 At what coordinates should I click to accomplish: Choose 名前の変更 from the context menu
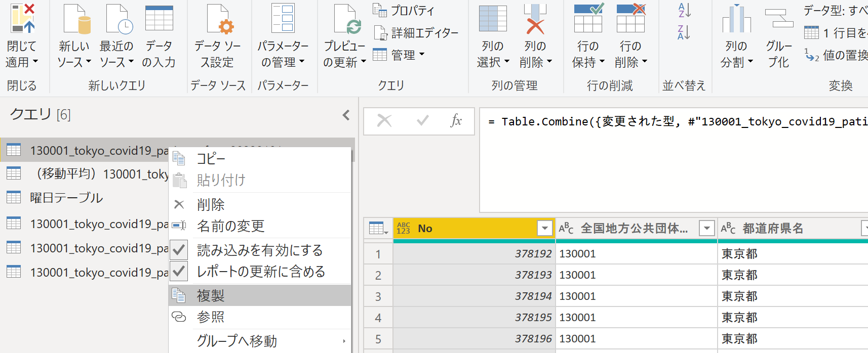pos(259,226)
